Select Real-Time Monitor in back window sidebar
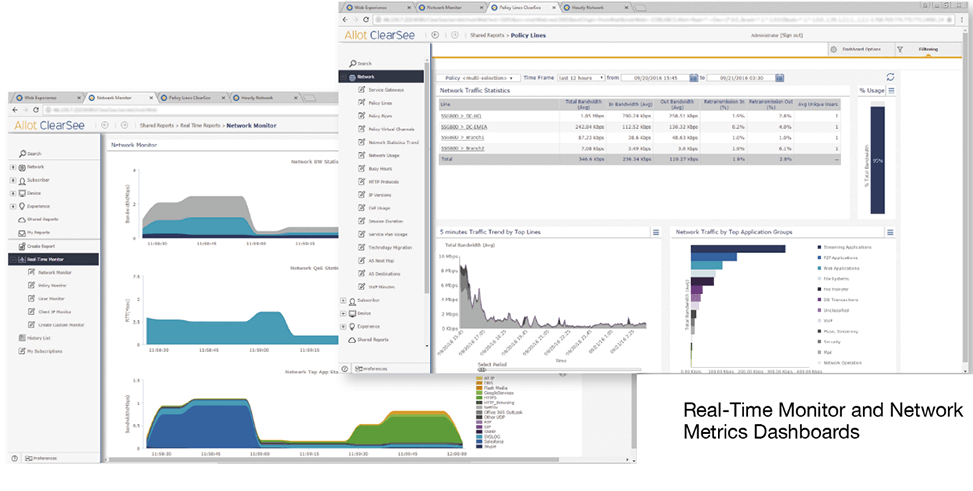Image resolution: width=973 pixels, height=491 pixels. (53, 259)
